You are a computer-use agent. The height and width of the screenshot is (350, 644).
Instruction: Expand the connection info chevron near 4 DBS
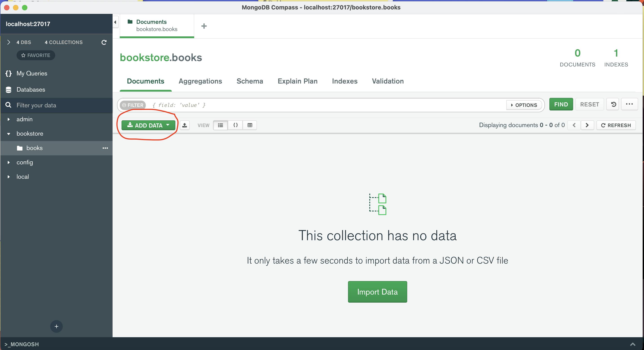(x=9, y=42)
